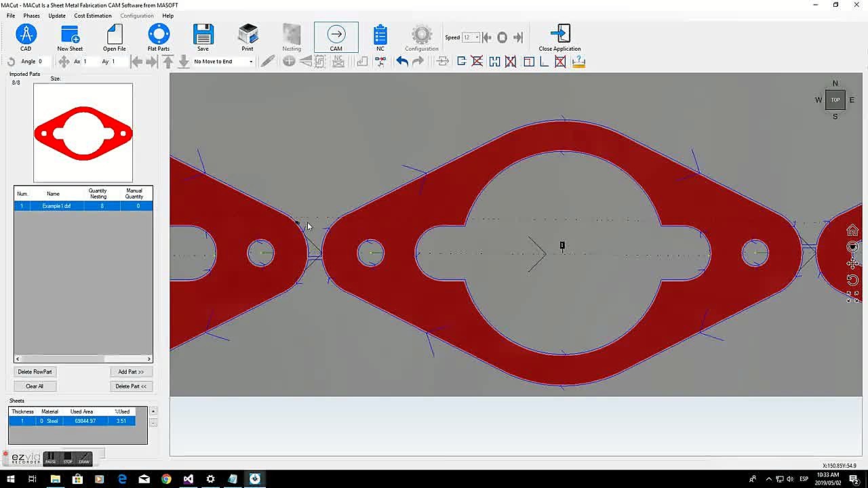Open the NC code generator

pos(380,38)
